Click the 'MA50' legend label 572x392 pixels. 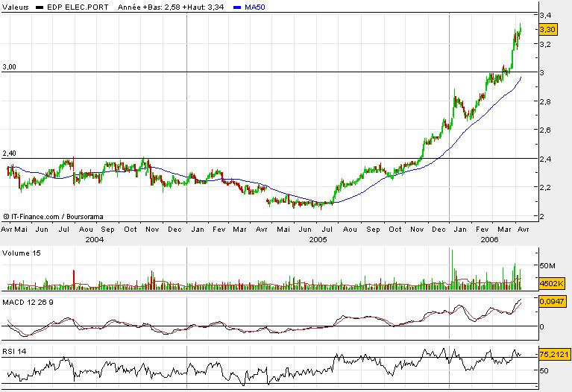coord(254,7)
